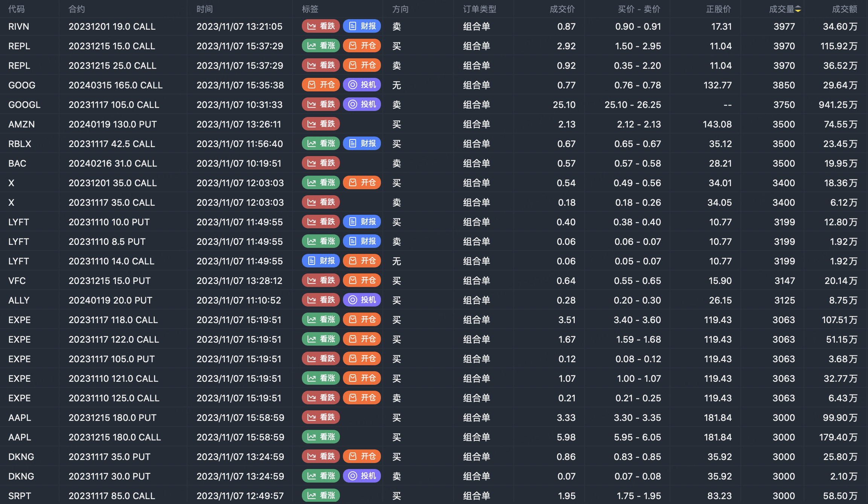This screenshot has width=868, height=504.
Task: Click contract 20240216 31.0 CALL
Action: (113, 164)
